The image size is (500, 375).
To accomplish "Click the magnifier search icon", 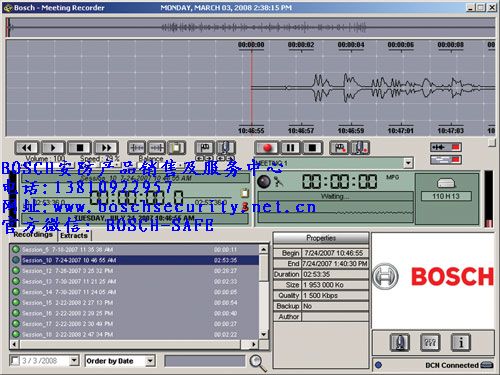I will pyautogui.click(x=258, y=363).
